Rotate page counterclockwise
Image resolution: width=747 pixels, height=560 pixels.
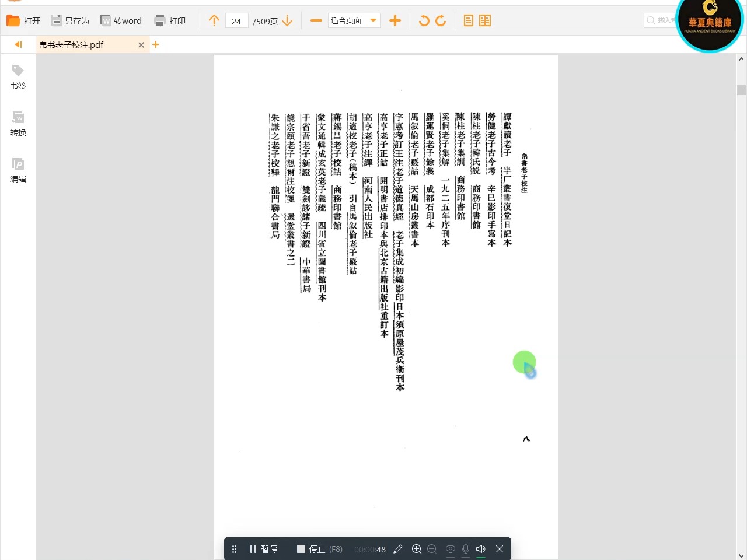coord(424,21)
